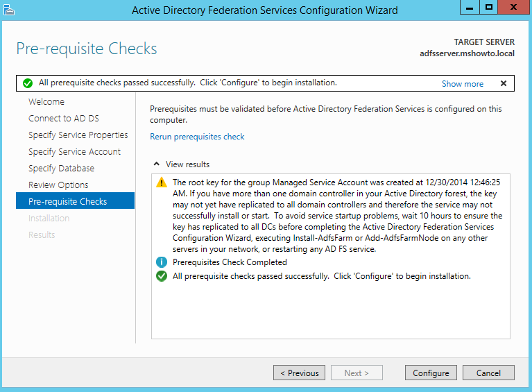Click the Configure button
Image resolution: width=532 pixels, height=392 pixels.
[x=431, y=373]
